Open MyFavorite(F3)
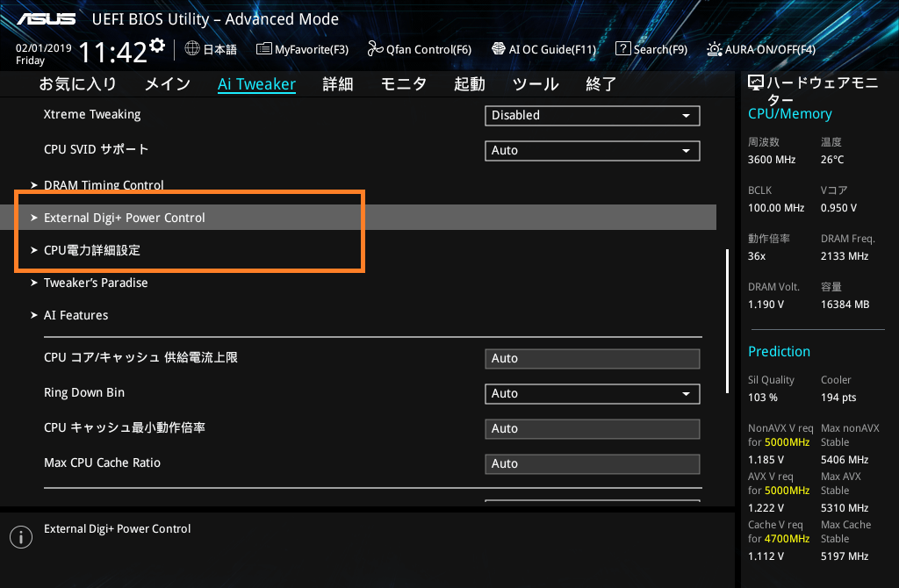899x588 pixels. (302, 49)
